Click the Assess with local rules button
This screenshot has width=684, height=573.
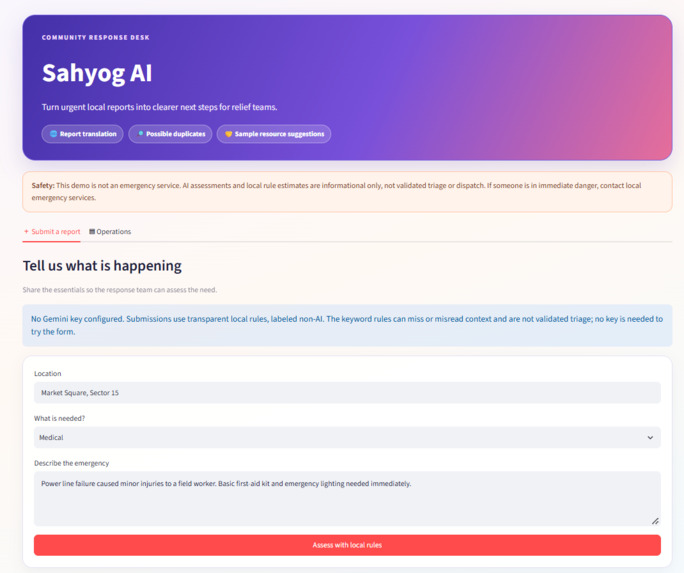click(x=347, y=545)
